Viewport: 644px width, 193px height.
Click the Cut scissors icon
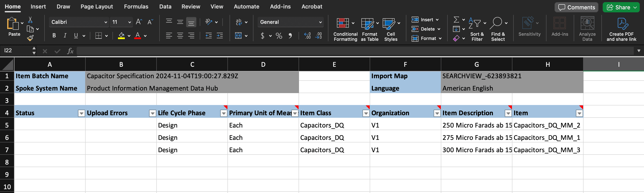click(30, 20)
